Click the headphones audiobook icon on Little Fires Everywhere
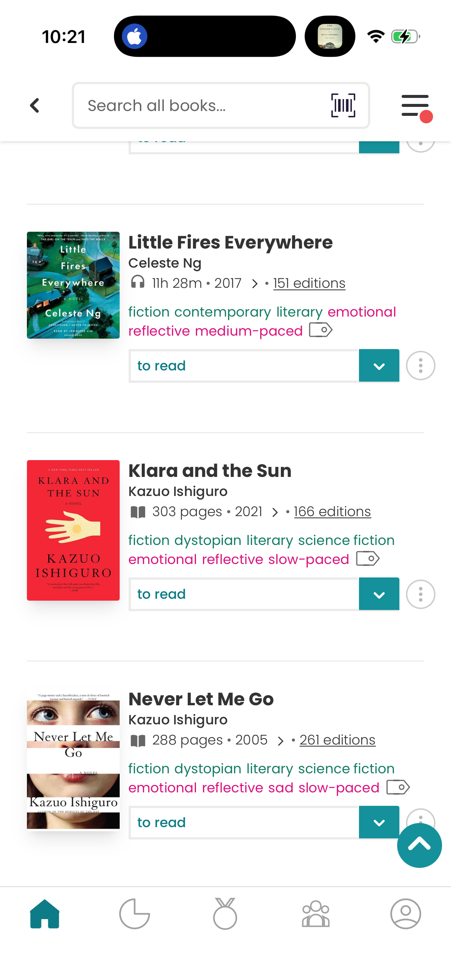The width and height of the screenshot is (451, 980). (138, 283)
